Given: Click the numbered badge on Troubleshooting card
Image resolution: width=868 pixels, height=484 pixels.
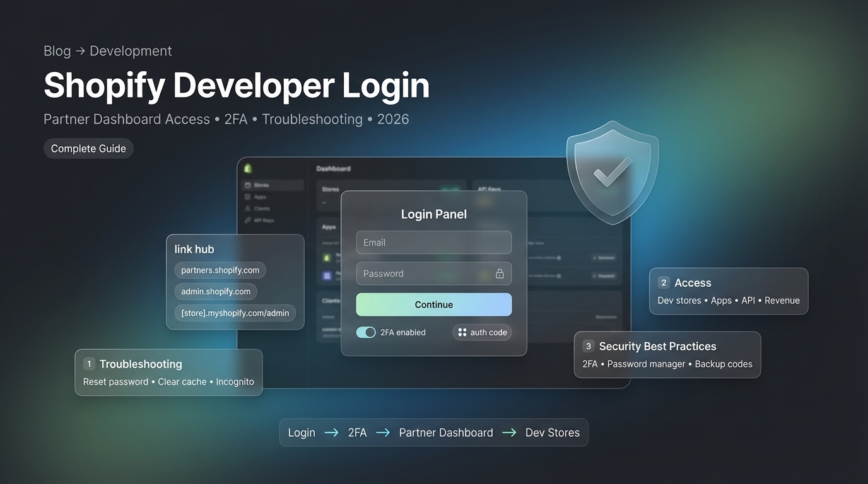Looking at the screenshot, I should click(x=89, y=364).
